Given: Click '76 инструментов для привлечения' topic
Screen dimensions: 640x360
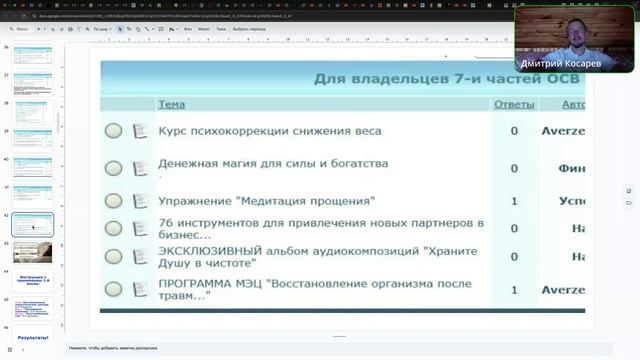Looking at the screenshot, I should (x=321, y=229).
